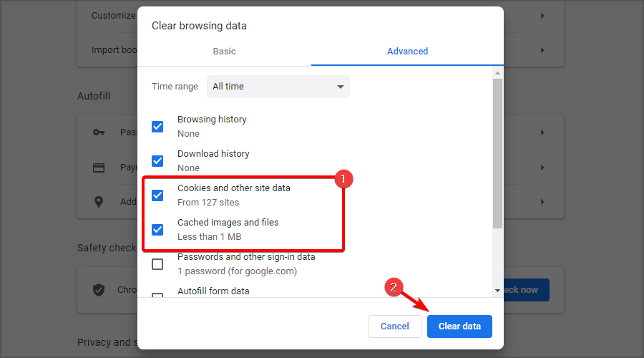Click the 'Download history' label text

pyautogui.click(x=213, y=154)
